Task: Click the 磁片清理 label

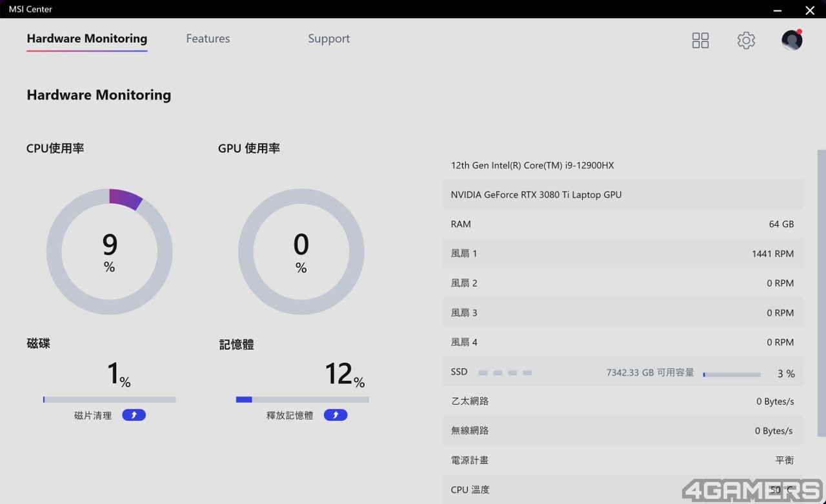Action: click(93, 416)
